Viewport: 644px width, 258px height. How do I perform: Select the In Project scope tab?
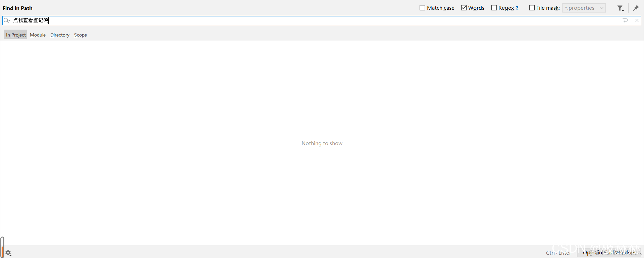[x=15, y=35]
